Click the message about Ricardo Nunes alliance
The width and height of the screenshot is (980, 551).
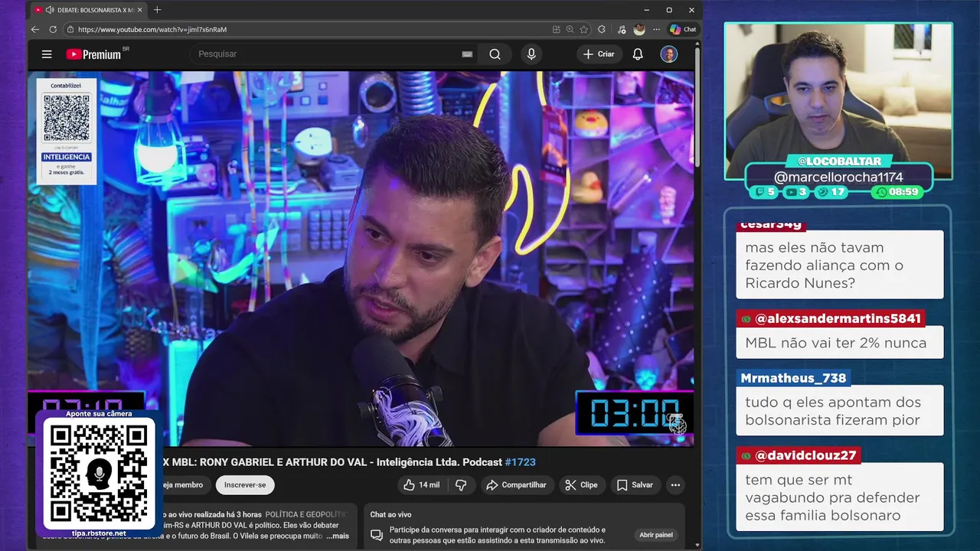click(840, 265)
